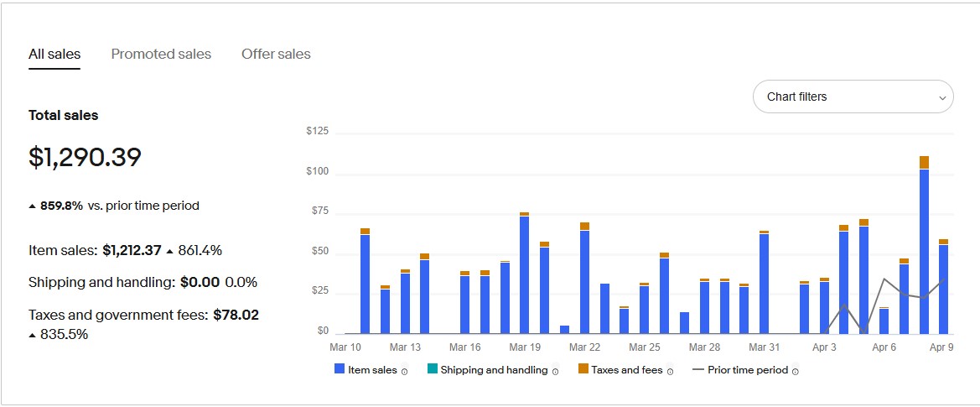Click the teal Shipping and handling swatch
Image resolution: width=980 pixels, height=407 pixels.
click(x=433, y=369)
